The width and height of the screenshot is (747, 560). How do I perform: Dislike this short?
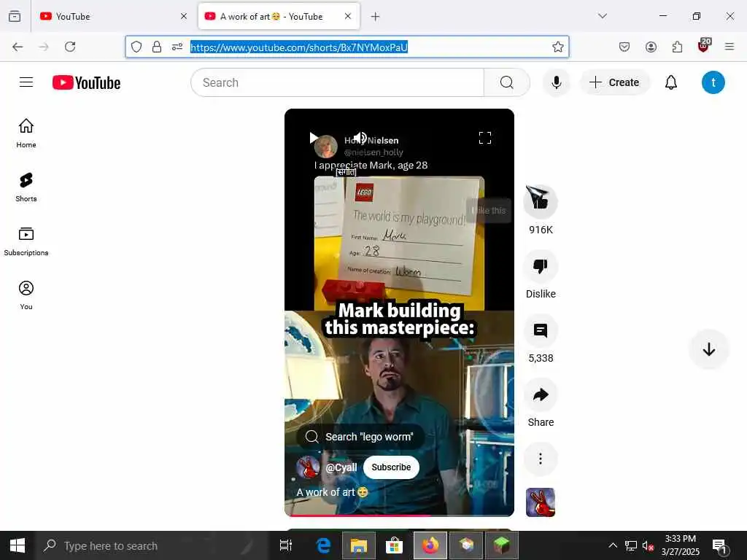[541, 265]
